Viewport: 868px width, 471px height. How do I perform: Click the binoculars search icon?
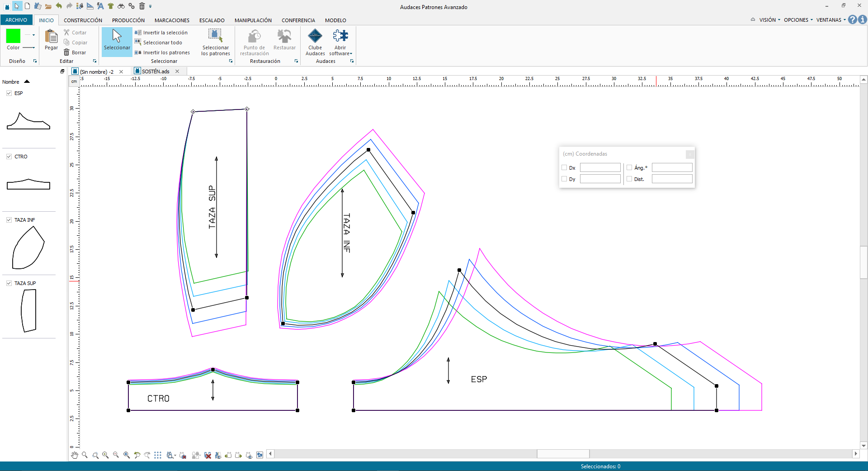click(121, 6)
